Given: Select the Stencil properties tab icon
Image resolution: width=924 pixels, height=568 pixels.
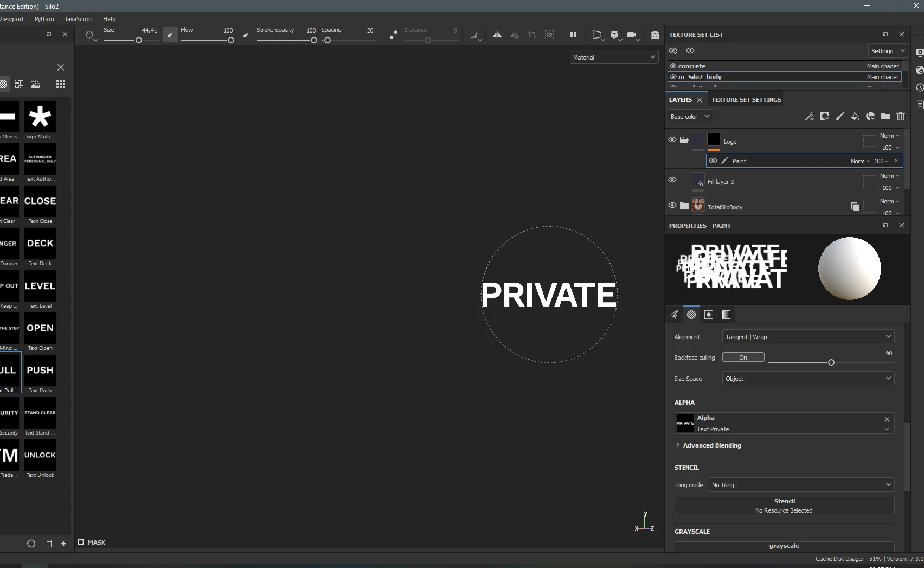Looking at the screenshot, I should [709, 315].
